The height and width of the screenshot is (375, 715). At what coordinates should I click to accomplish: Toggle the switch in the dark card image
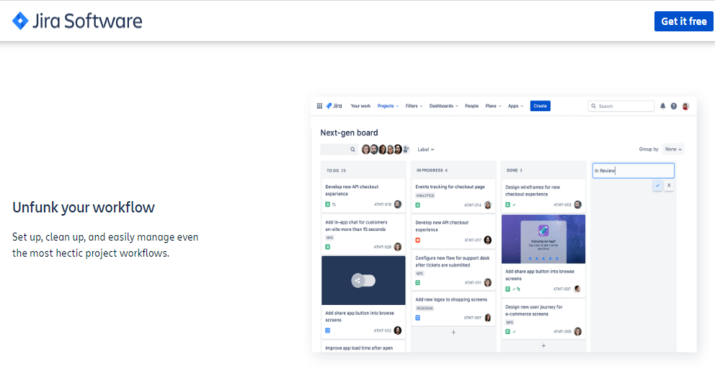pyautogui.click(x=363, y=281)
